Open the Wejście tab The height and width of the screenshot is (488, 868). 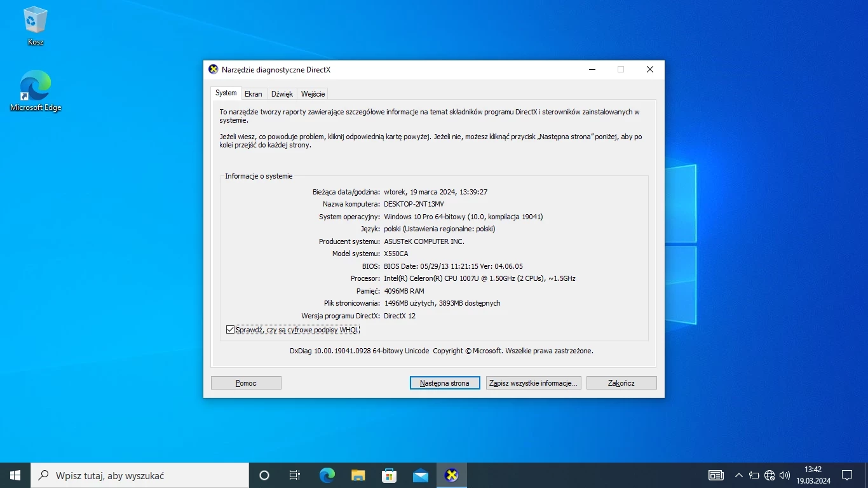point(313,93)
